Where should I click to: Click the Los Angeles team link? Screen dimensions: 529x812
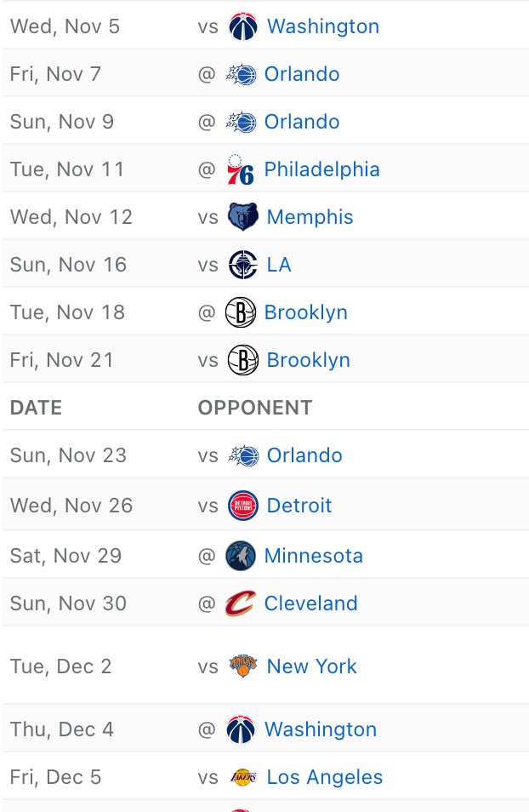[324, 777]
